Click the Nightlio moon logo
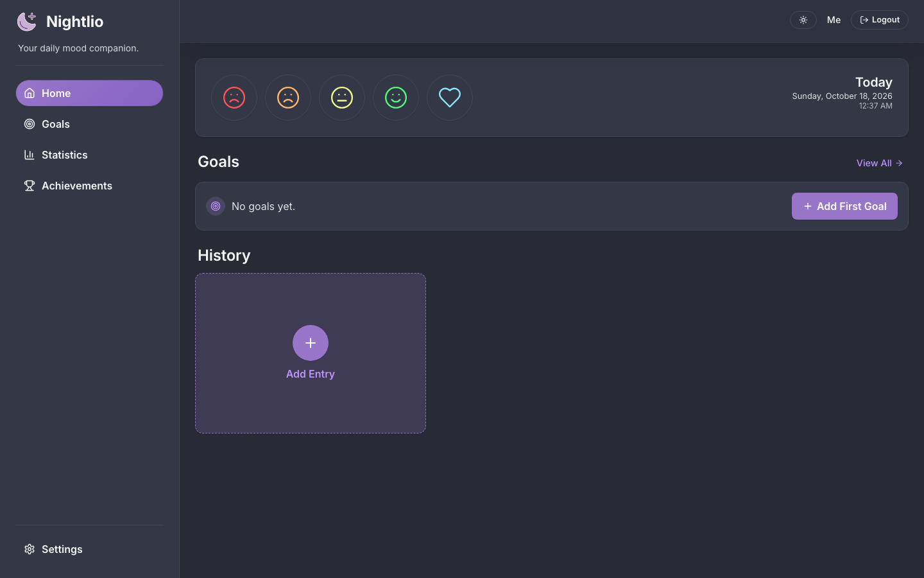Viewport: 924px width, 578px height. tap(27, 21)
